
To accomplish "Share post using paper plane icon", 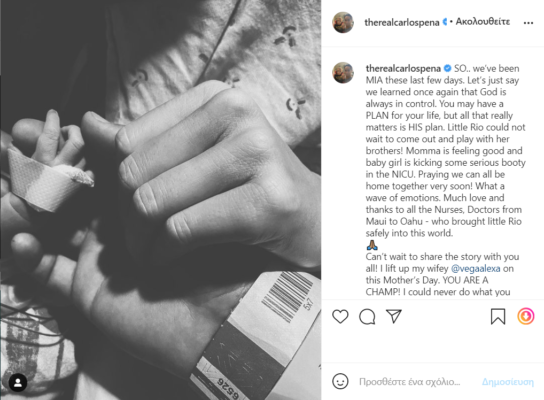I will (394, 316).
